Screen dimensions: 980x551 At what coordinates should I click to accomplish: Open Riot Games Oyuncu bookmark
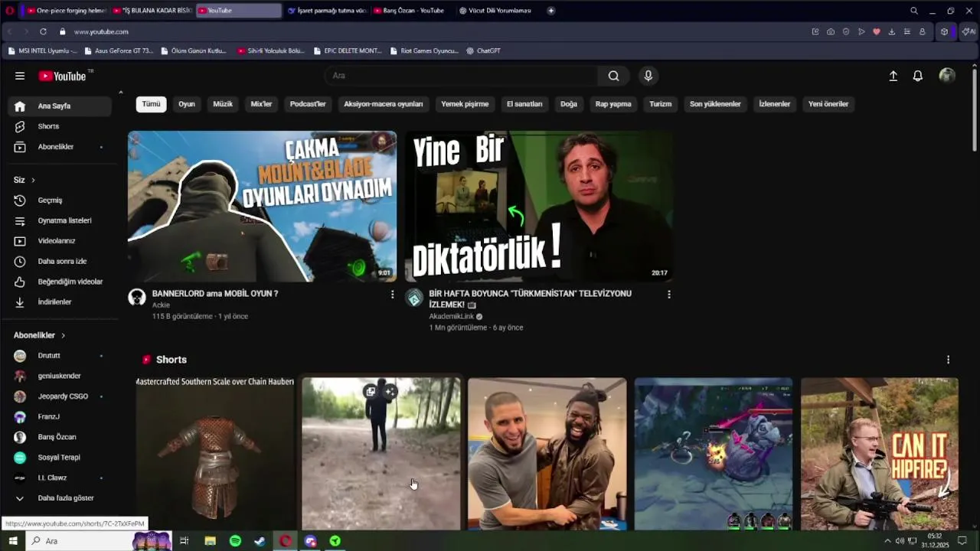(424, 51)
